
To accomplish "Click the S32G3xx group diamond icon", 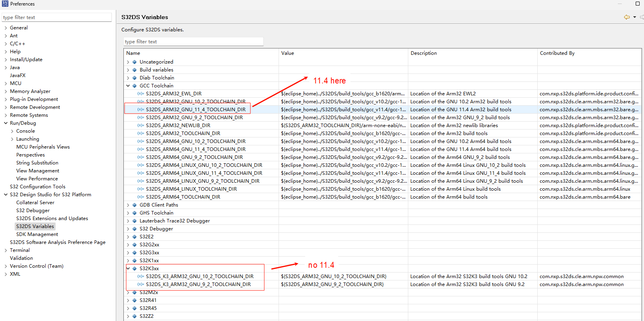I will (x=135, y=253).
